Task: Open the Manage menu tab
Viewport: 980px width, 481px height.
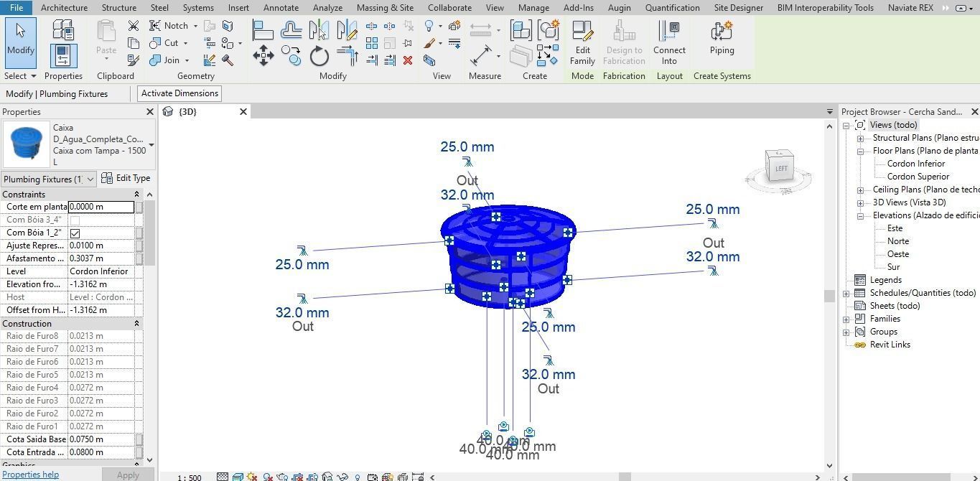Action: [x=533, y=8]
